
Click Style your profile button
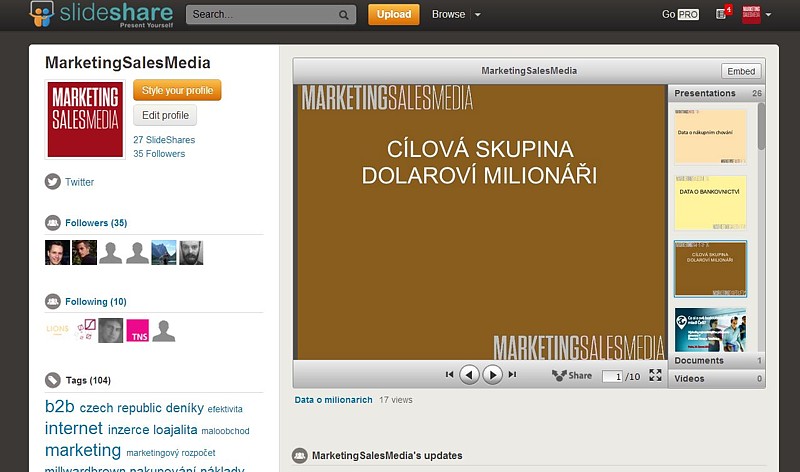coord(177,90)
